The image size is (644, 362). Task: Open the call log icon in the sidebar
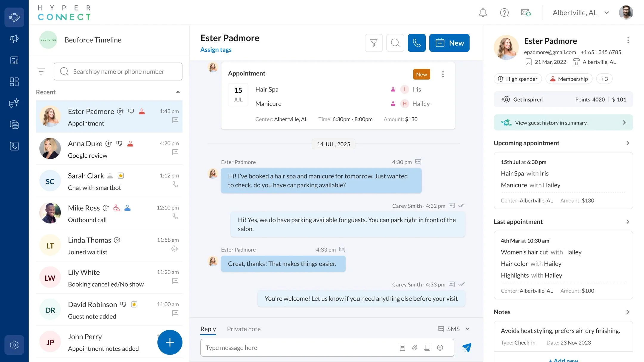[14, 146]
